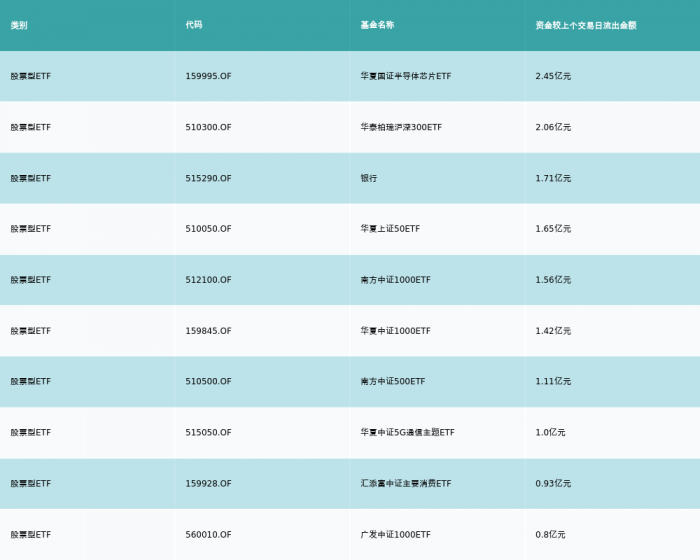
Task: Click outflow value 2.06亿元
Action: click(553, 127)
